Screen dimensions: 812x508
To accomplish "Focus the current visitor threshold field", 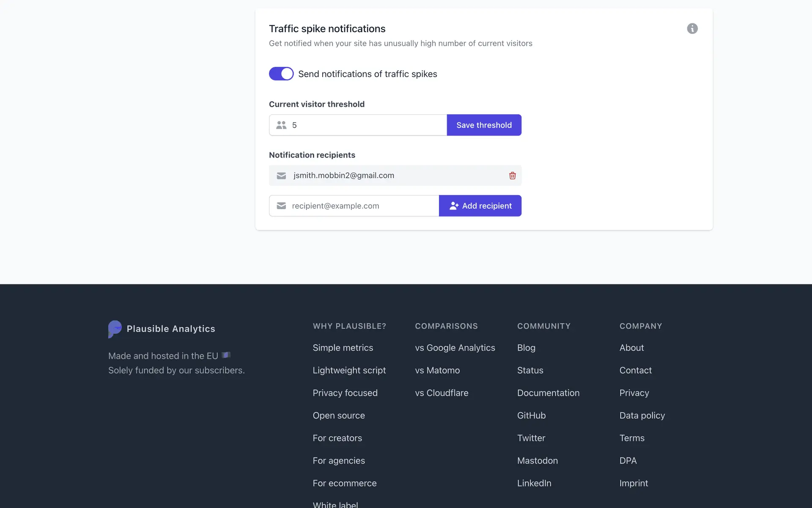I will click(x=364, y=125).
